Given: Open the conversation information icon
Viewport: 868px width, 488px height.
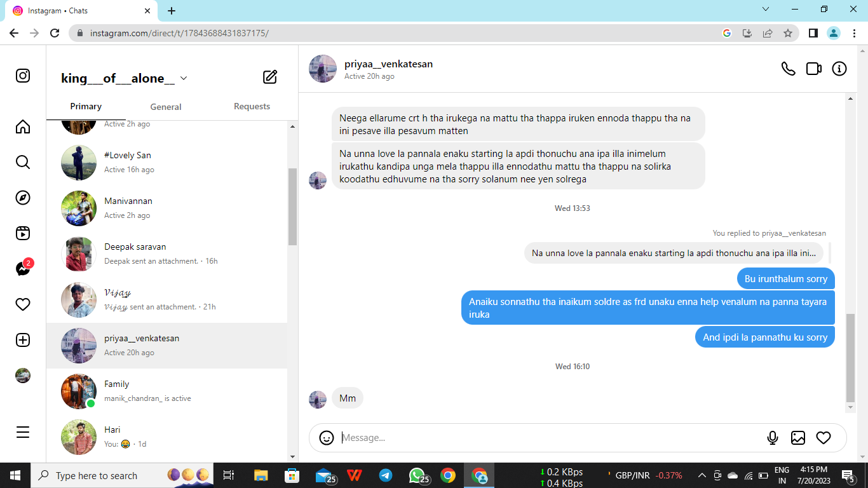Looking at the screenshot, I should [x=839, y=69].
